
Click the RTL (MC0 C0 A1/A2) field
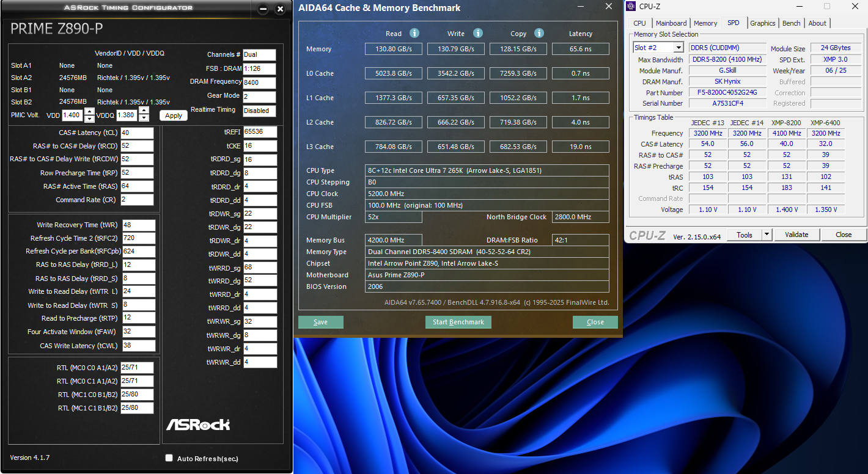(137, 367)
